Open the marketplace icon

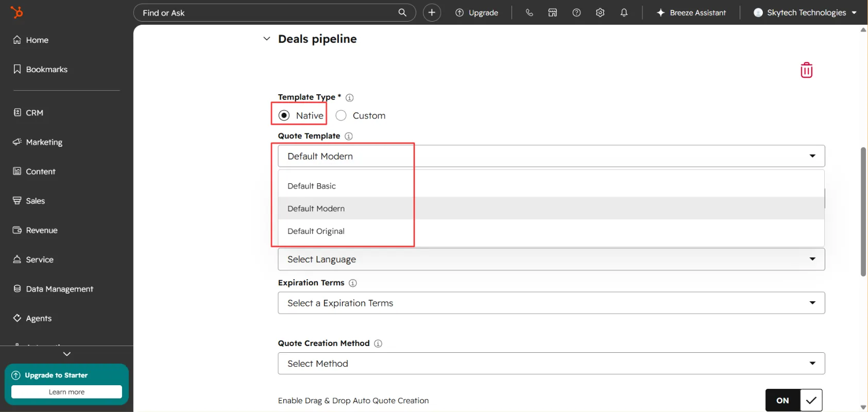click(x=553, y=12)
